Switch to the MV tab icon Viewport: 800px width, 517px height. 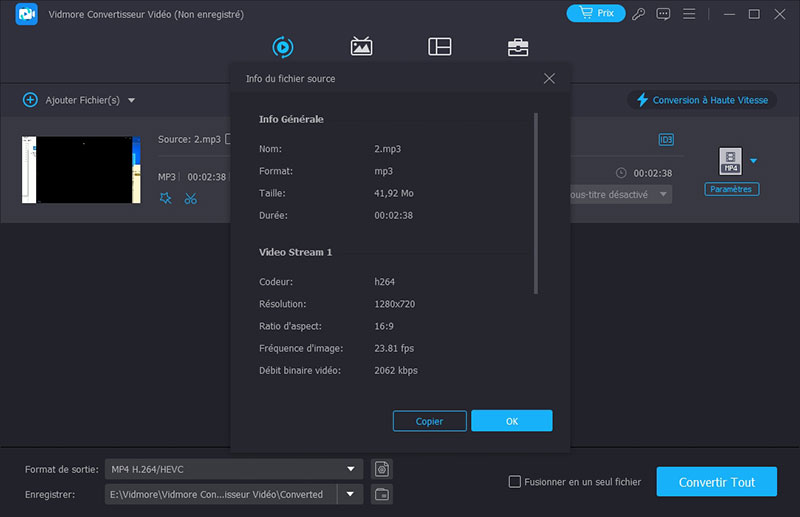coord(361,47)
